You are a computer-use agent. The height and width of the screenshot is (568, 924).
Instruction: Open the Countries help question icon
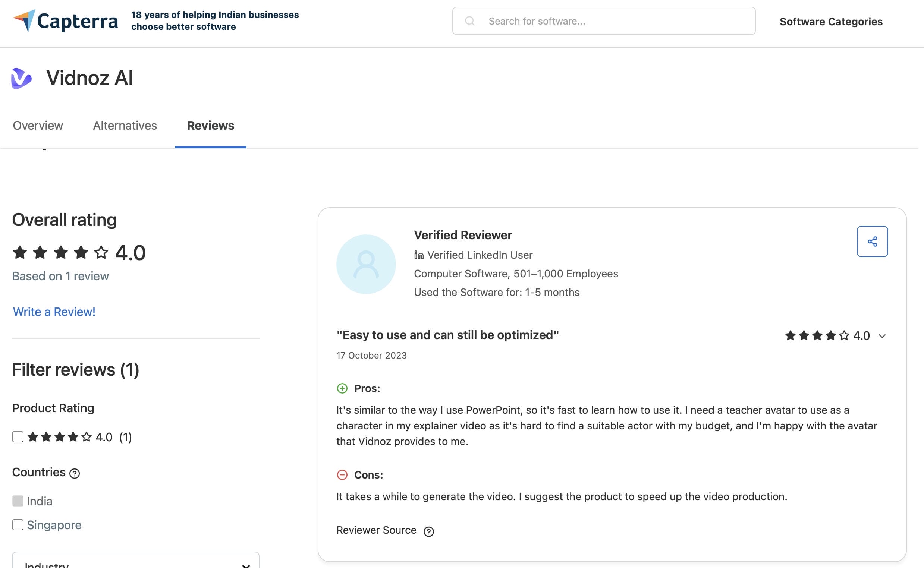75,473
